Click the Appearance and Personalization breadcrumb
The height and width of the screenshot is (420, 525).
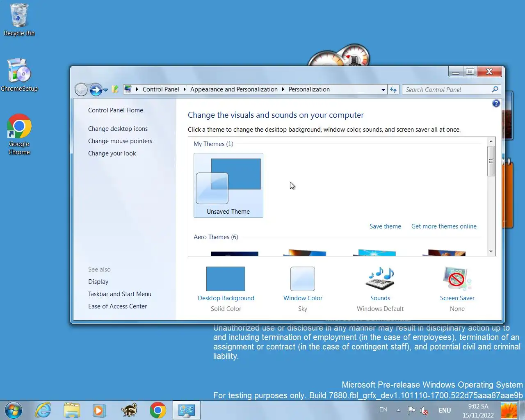point(234,89)
